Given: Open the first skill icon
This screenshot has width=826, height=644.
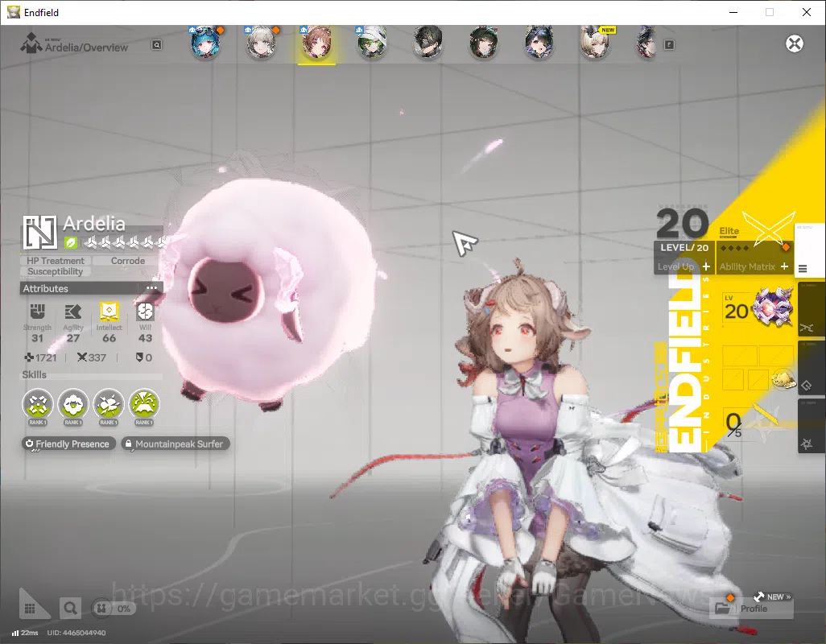Looking at the screenshot, I should [x=38, y=404].
